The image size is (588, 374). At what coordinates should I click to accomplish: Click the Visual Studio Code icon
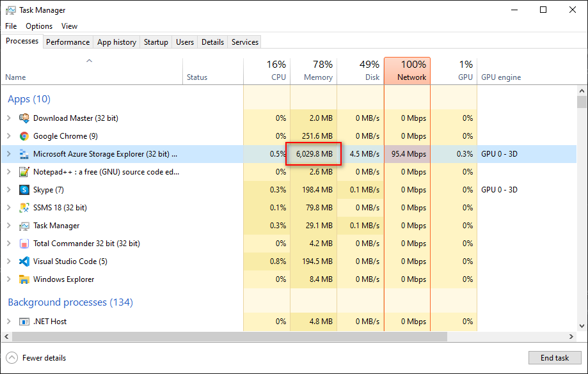[x=24, y=261]
